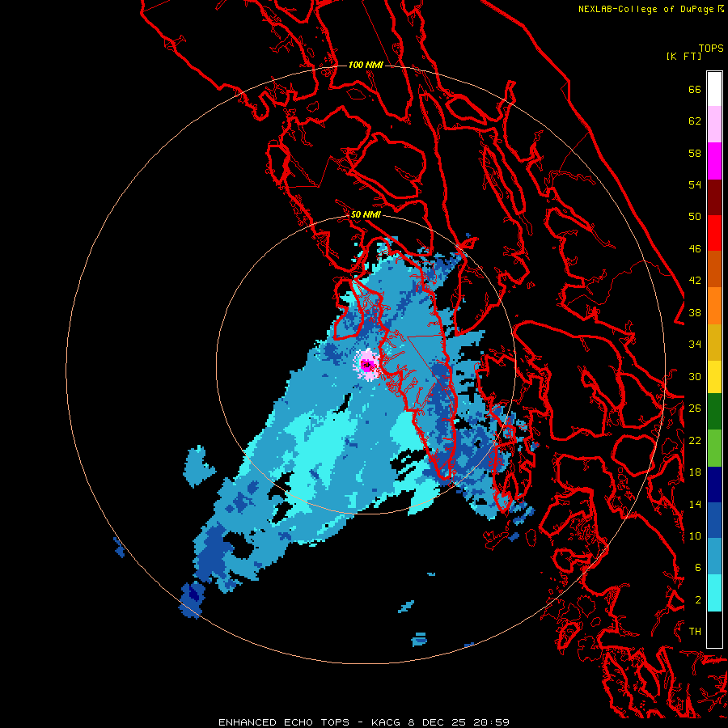Click the legend value 18
Image resolution: width=728 pixels, height=728 pixels.
tap(695, 472)
